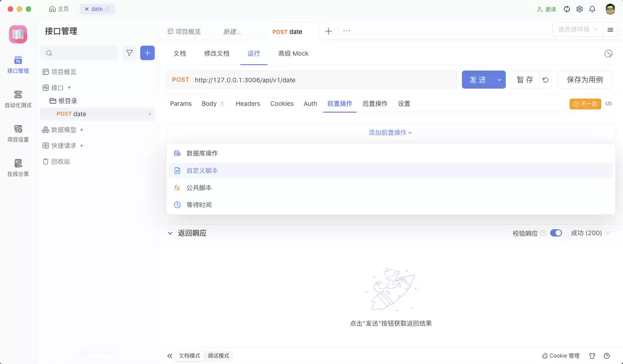Open 自动化测试 in the left sidebar
The image size is (623, 364).
click(18, 99)
